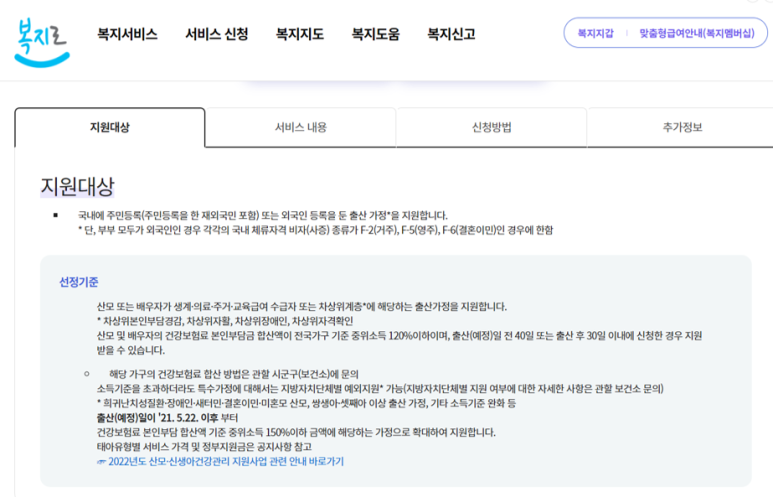
Task: Click the line listing 차상위본인부담경감, 차상위자활
Action: (x=225, y=321)
